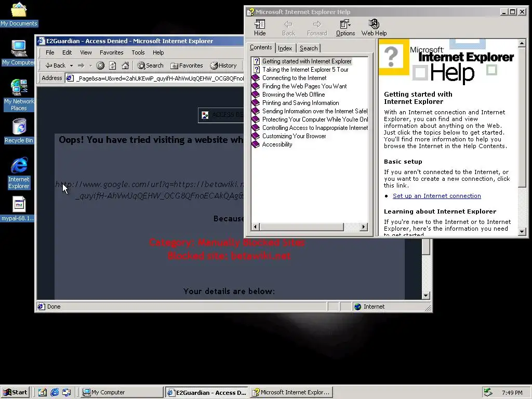
Task: Click the system tray network icon
Action: 488,392
